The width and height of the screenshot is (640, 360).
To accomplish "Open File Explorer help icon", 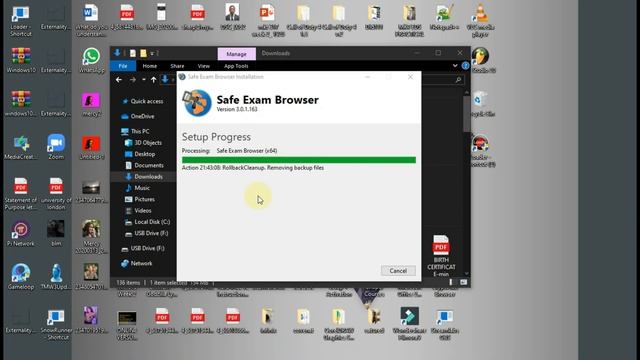I will tap(465, 66).
